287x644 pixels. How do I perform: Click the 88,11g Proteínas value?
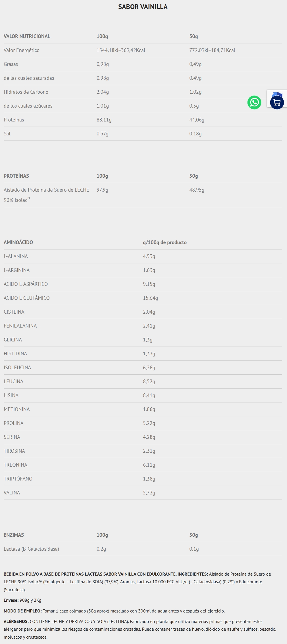click(104, 120)
